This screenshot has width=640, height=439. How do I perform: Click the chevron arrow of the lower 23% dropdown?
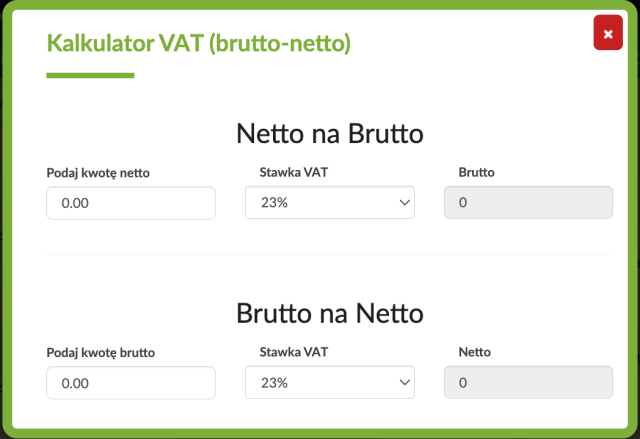click(x=404, y=382)
